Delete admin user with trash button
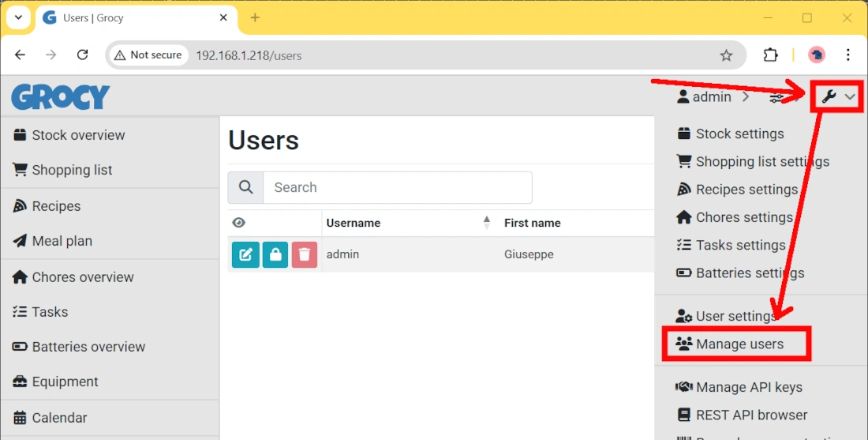The image size is (868, 440). point(305,254)
